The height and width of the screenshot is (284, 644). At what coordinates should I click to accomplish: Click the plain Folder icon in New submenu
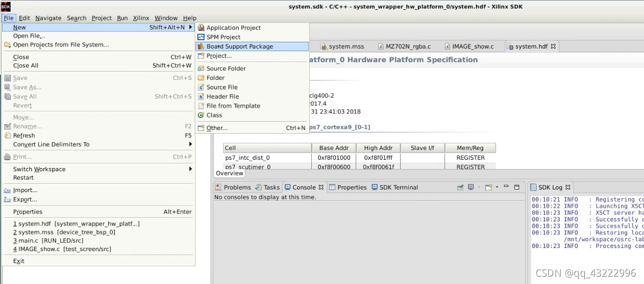201,78
